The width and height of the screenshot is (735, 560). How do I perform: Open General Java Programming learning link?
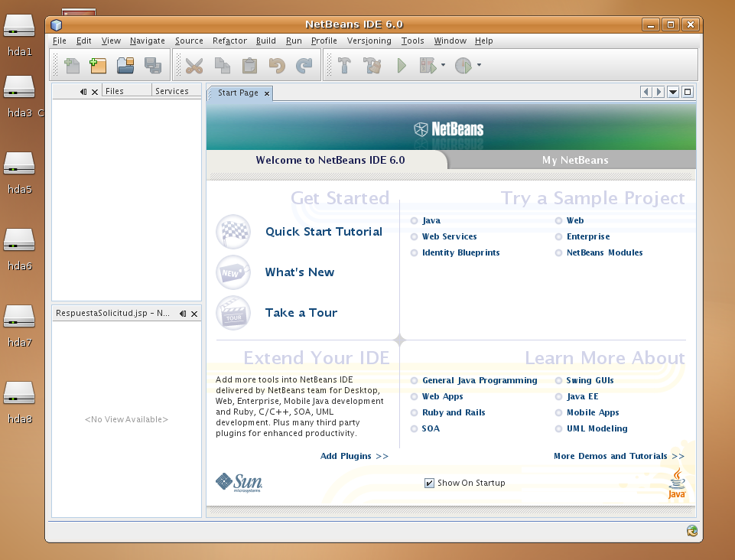point(480,380)
